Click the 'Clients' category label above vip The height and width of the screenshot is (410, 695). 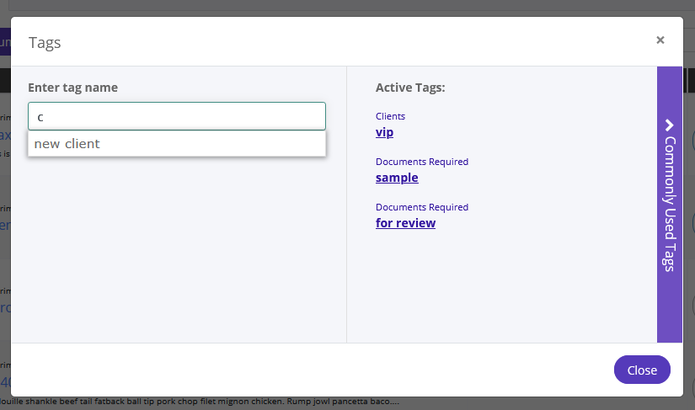coord(390,116)
